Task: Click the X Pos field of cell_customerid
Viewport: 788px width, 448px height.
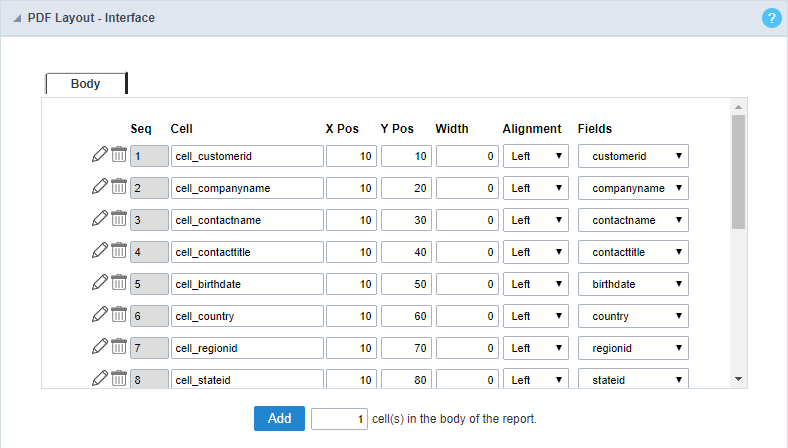Action: click(x=351, y=156)
